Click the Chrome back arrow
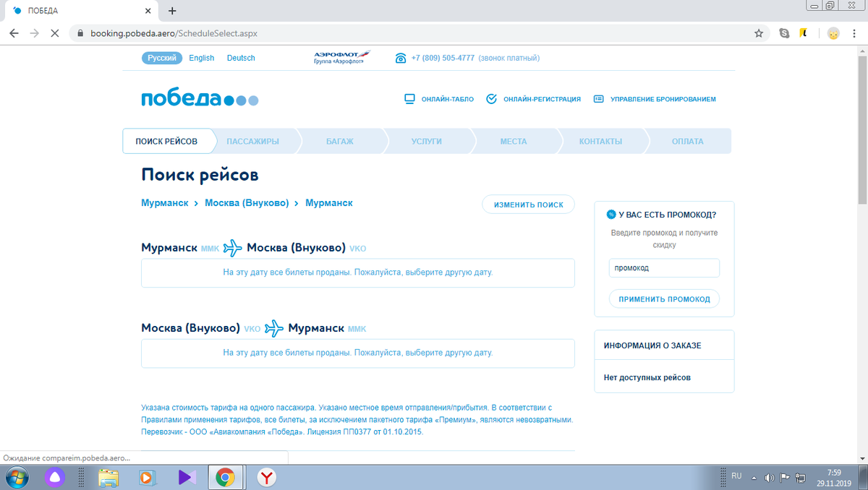 click(x=14, y=33)
